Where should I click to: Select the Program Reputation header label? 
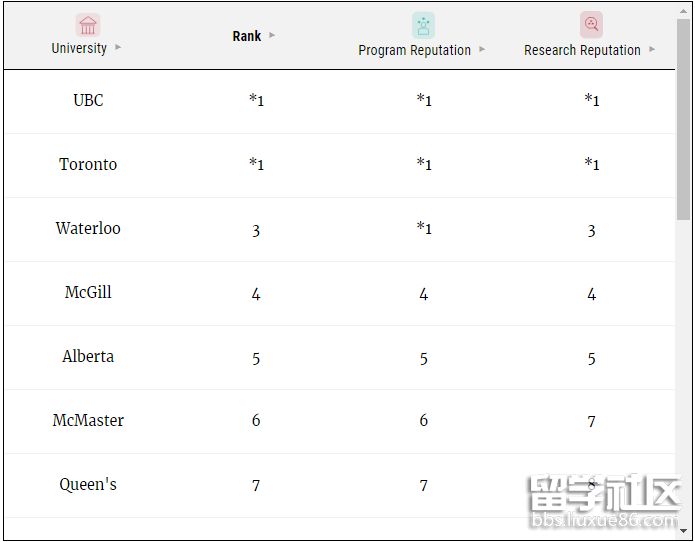tap(414, 50)
